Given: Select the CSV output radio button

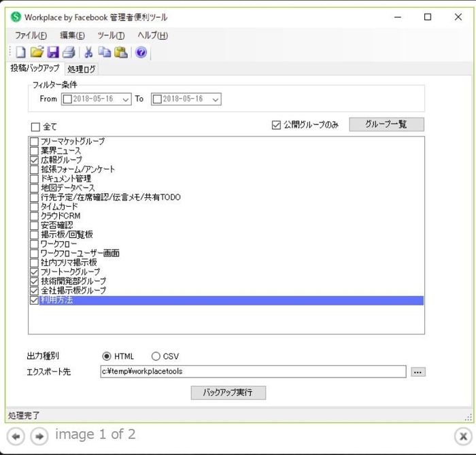Looking at the screenshot, I should coord(156,356).
